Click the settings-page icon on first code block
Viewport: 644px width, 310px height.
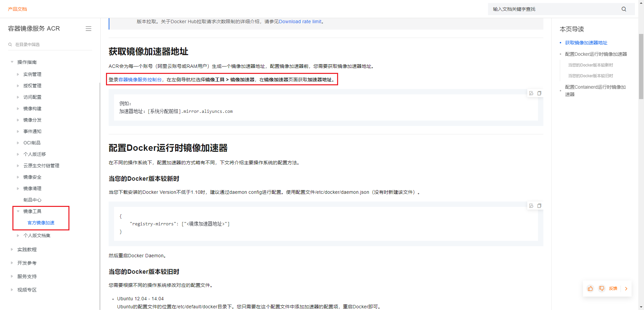pyautogui.click(x=531, y=93)
